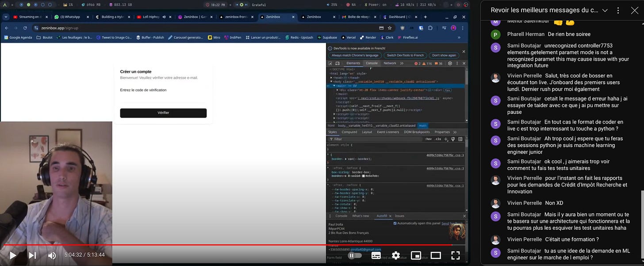The height and width of the screenshot is (266, 644).
Task: Open the Network tab in DevTools
Action: point(390,63)
